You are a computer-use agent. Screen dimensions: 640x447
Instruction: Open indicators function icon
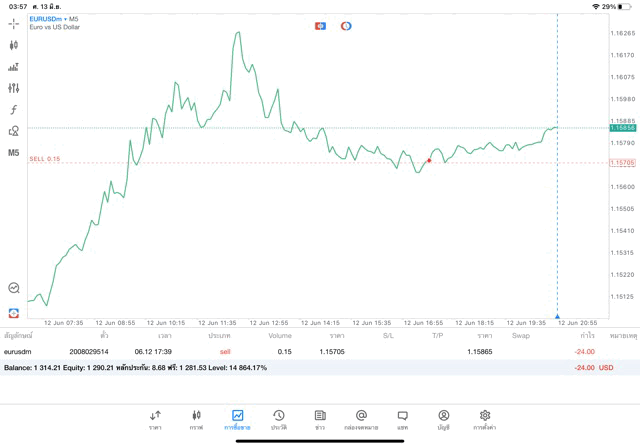[x=13, y=110]
